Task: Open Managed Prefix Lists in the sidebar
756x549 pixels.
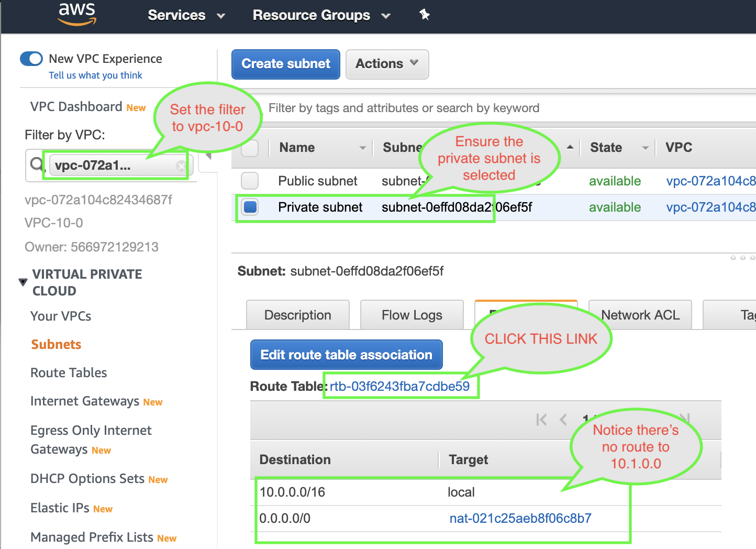Action: 92,537
